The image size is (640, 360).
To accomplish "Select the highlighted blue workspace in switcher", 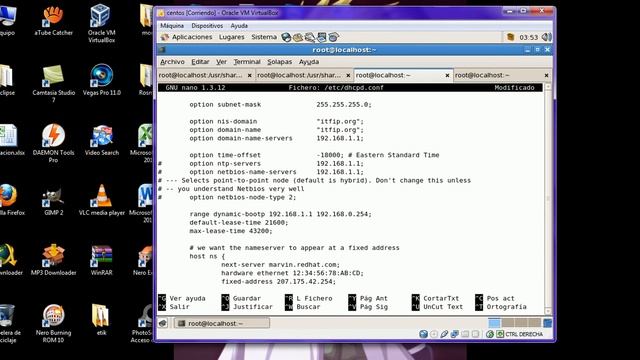I will [x=494, y=323].
